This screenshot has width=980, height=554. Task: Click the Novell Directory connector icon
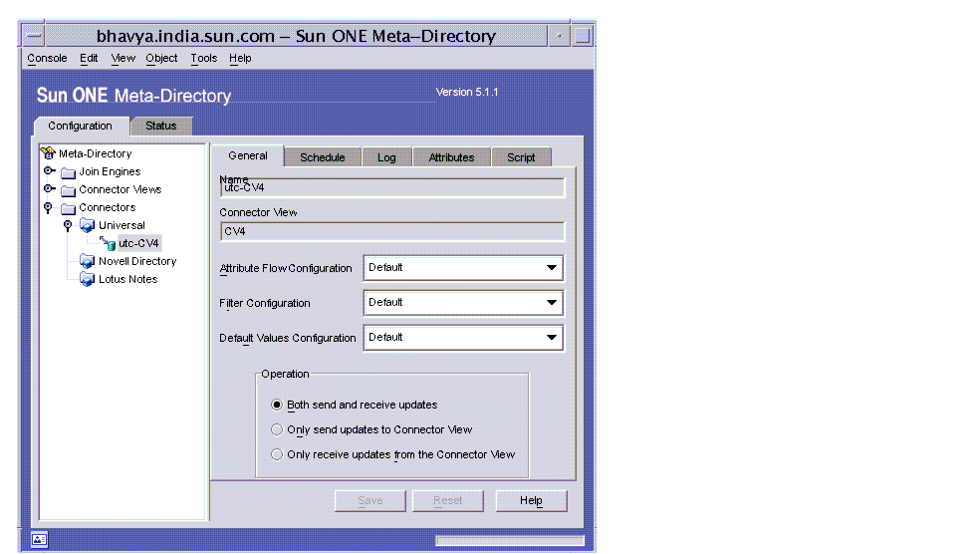(x=88, y=261)
